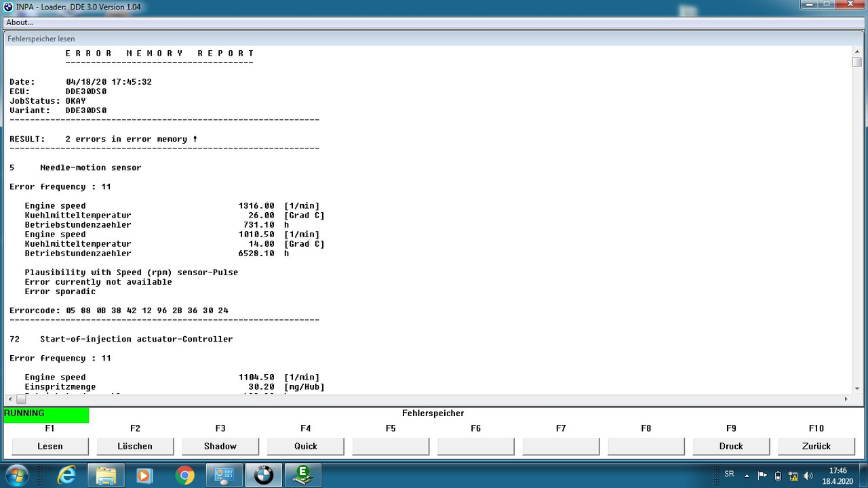Click the battery power tray icon
The height and width of the screenshot is (488, 868).
778,475
